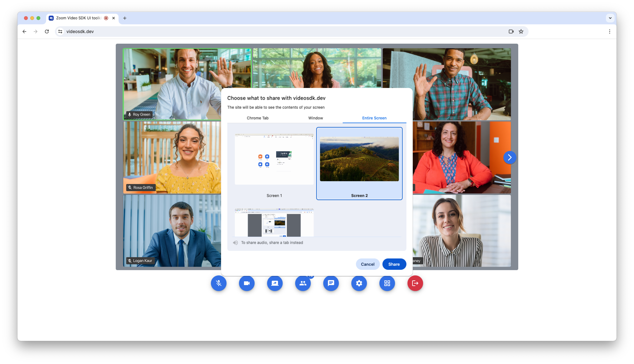
Task: Mute the microphone from the meeting toolbar
Action: click(x=219, y=283)
